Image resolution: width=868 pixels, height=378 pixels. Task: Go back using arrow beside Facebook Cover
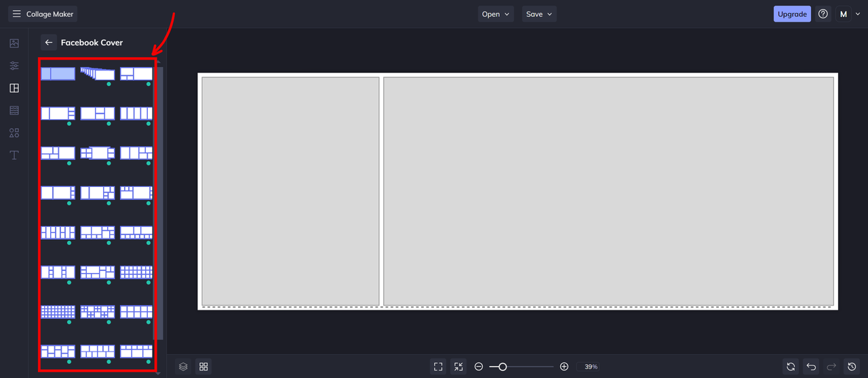(48, 42)
